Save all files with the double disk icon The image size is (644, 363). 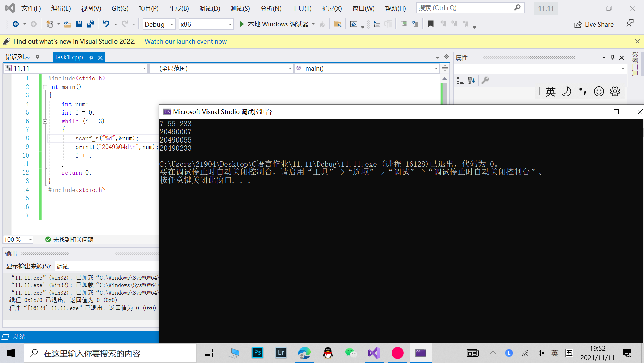[91, 24]
